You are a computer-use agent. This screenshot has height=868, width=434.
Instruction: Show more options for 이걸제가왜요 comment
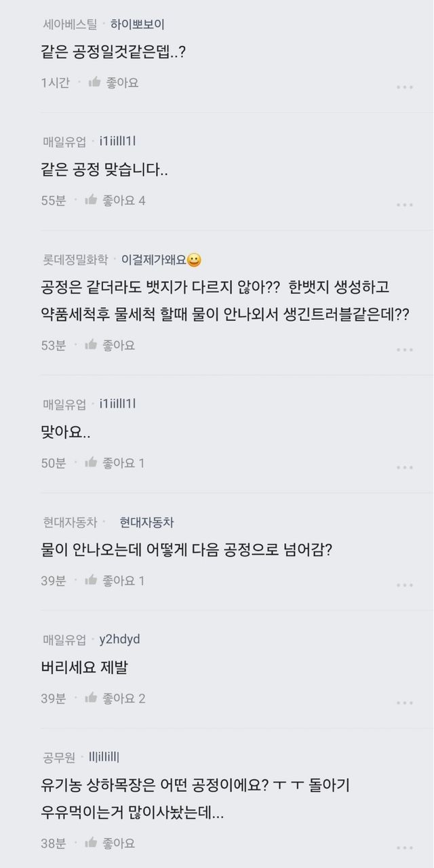point(404,349)
